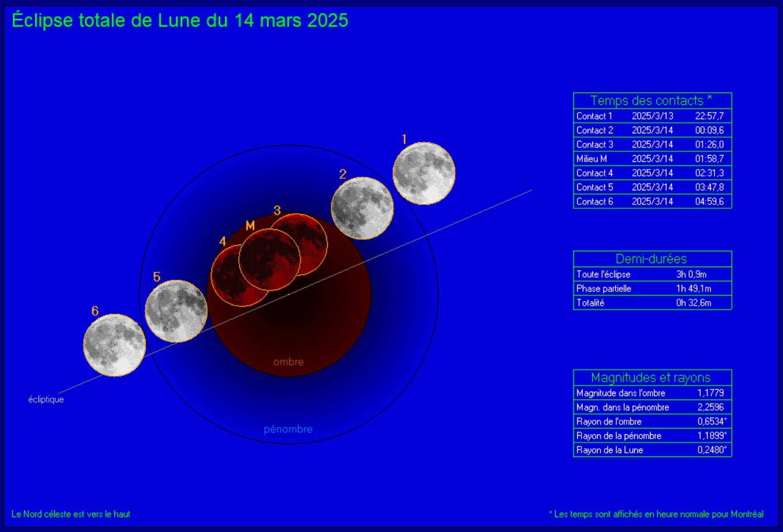The height and width of the screenshot is (532, 783).
Task: Click the full moon at position 1
Action: [424, 173]
